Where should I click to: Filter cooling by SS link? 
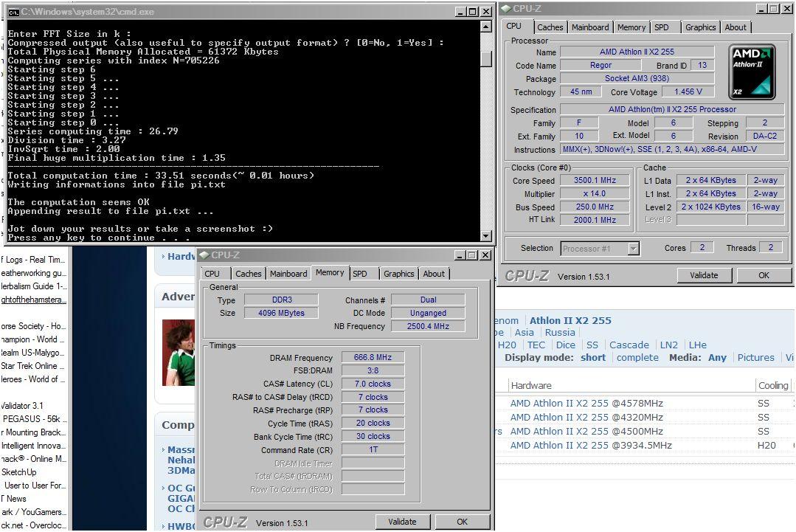click(x=592, y=345)
